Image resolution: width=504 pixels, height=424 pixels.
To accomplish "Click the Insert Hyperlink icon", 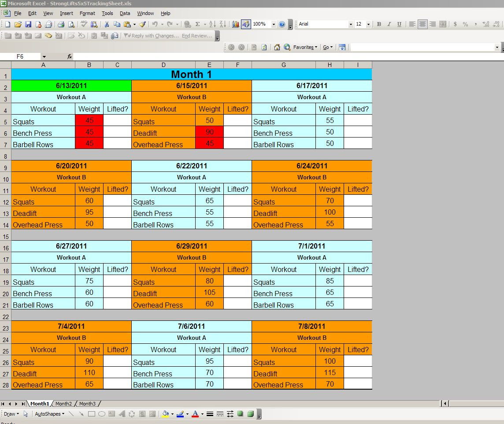I will pyautogui.click(x=187, y=24).
